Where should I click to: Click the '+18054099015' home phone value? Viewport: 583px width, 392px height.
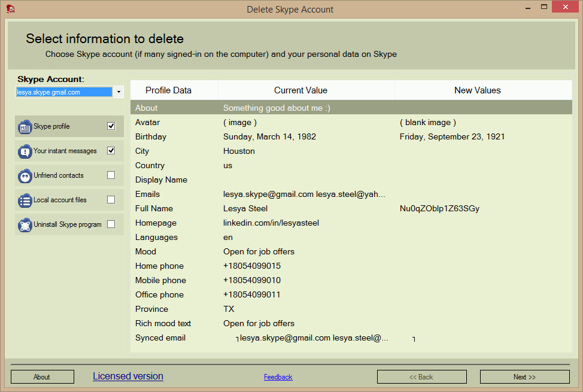point(252,266)
